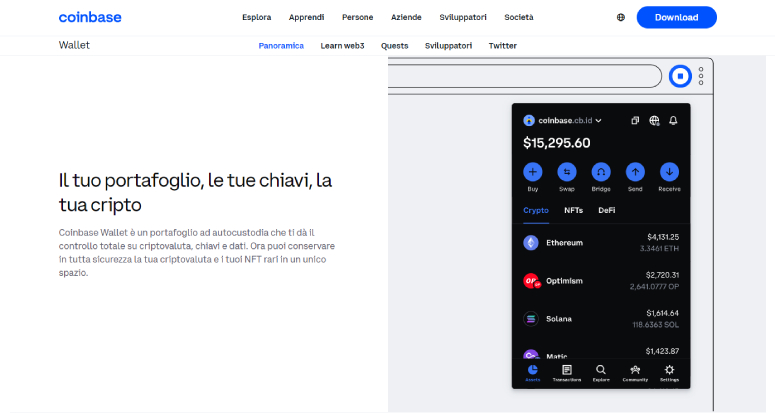Click the Coinbase Wallet extension icon
Screen dimensions: 775x413
click(x=680, y=76)
